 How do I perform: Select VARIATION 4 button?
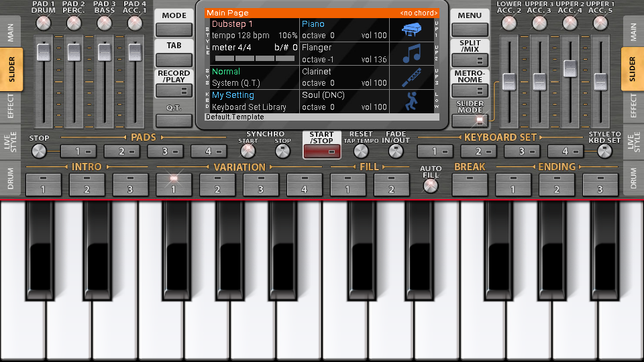(305, 185)
